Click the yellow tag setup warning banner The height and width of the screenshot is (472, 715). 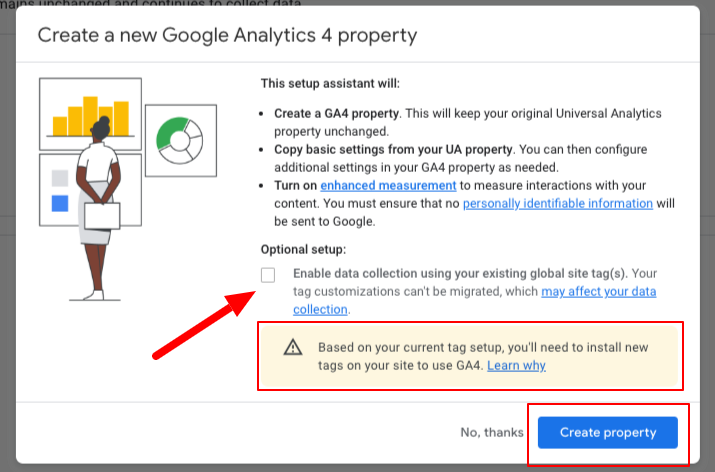[x=470, y=356]
